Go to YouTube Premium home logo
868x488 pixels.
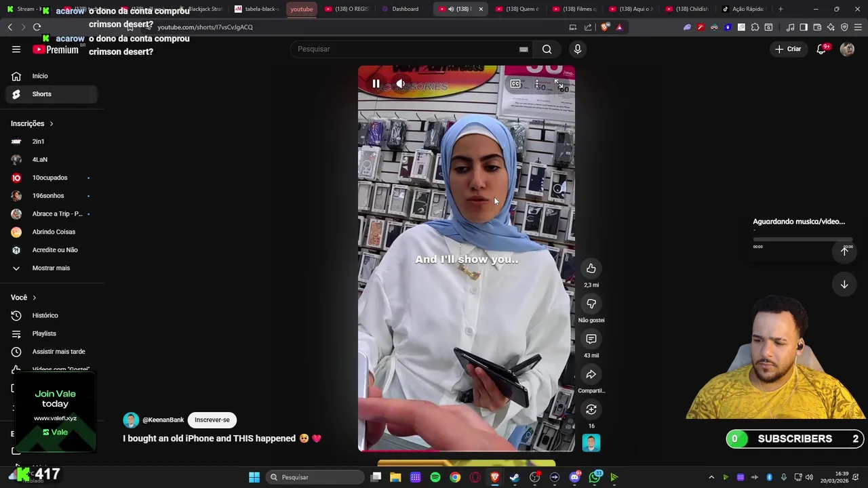point(56,49)
